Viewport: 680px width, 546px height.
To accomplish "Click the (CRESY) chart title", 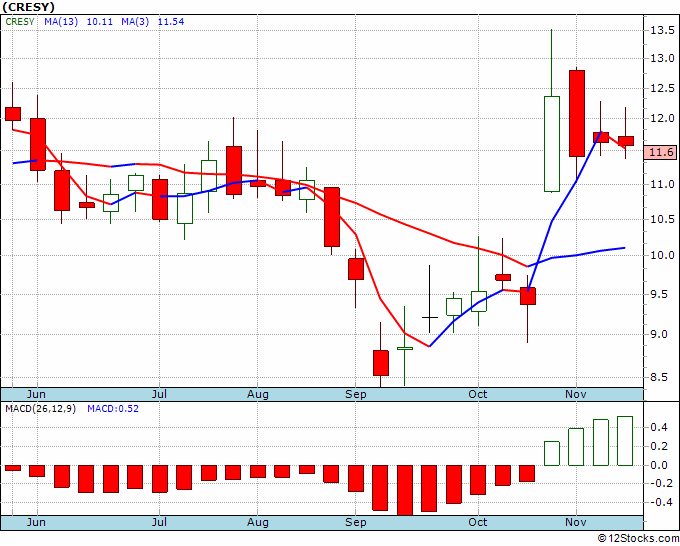I will tap(28, 7).
